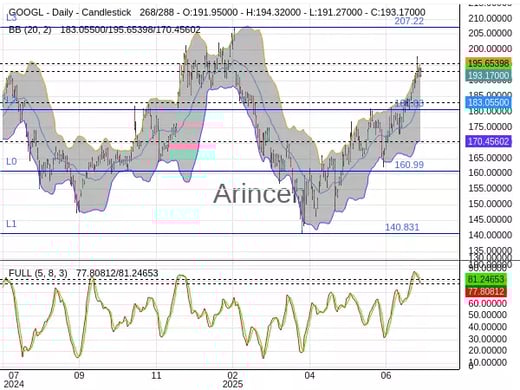
Task: Click the 195.65398 upper band price tag
Action: pos(488,63)
